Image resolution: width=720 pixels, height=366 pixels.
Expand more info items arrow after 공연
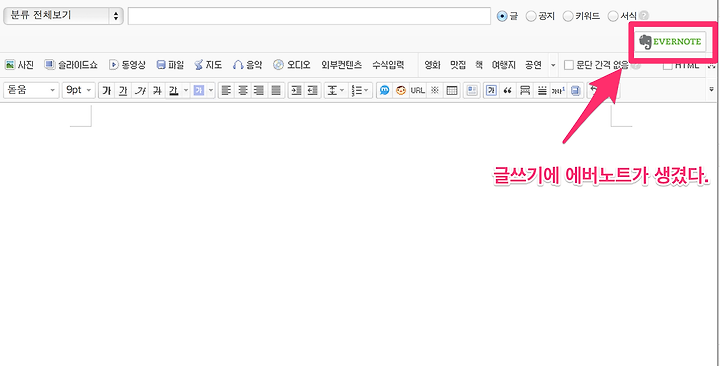(x=553, y=65)
